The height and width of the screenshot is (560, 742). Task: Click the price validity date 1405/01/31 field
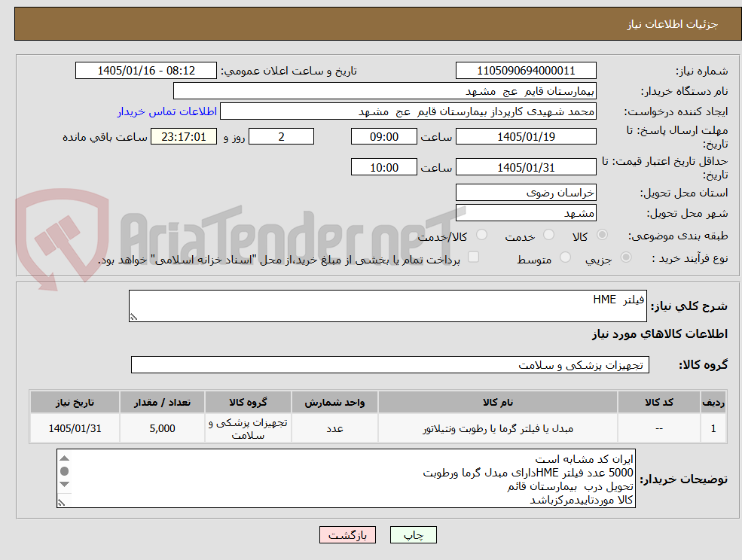click(x=526, y=167)
